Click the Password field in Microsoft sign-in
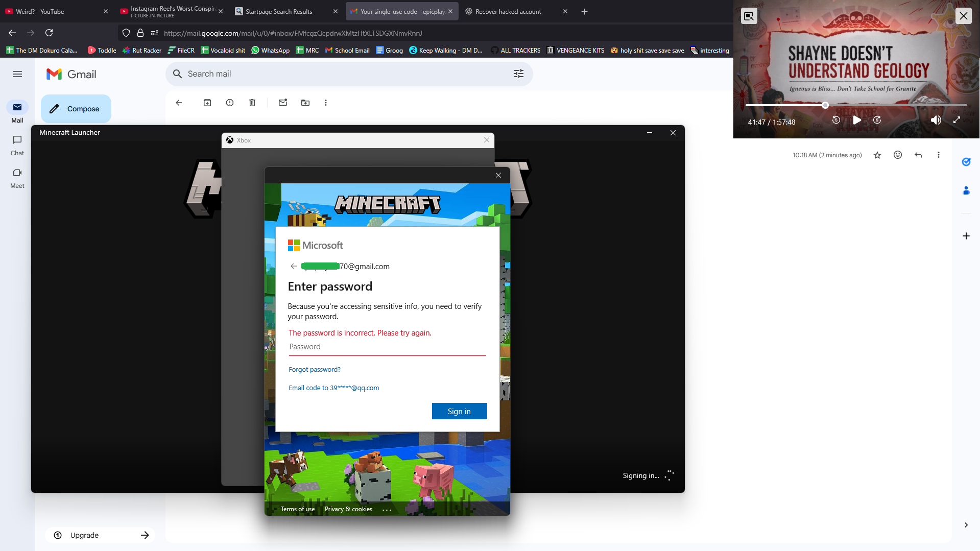The image size is (980, 551). point(387,347)
